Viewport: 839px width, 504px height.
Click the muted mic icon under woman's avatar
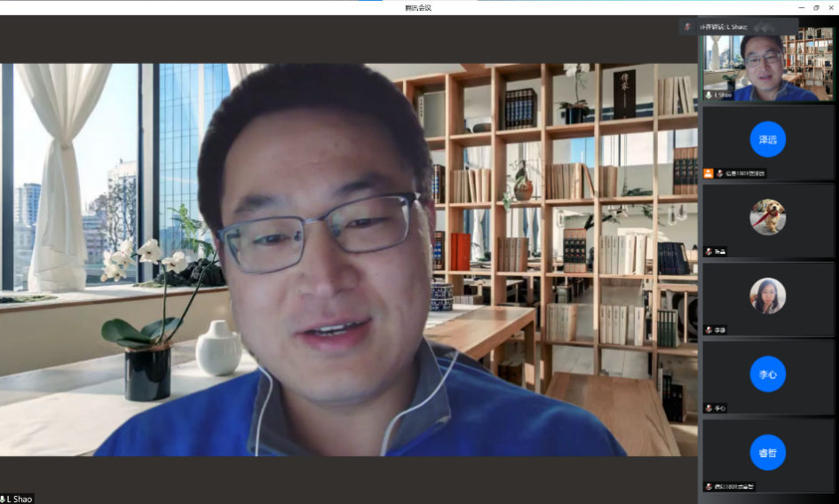tap(708, 329)
